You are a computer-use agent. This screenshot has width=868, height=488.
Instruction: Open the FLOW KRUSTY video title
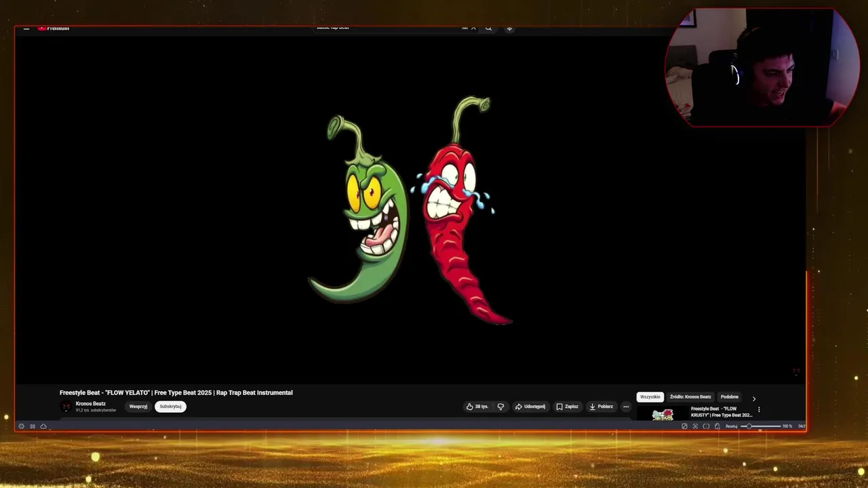[x=722, y=412]
